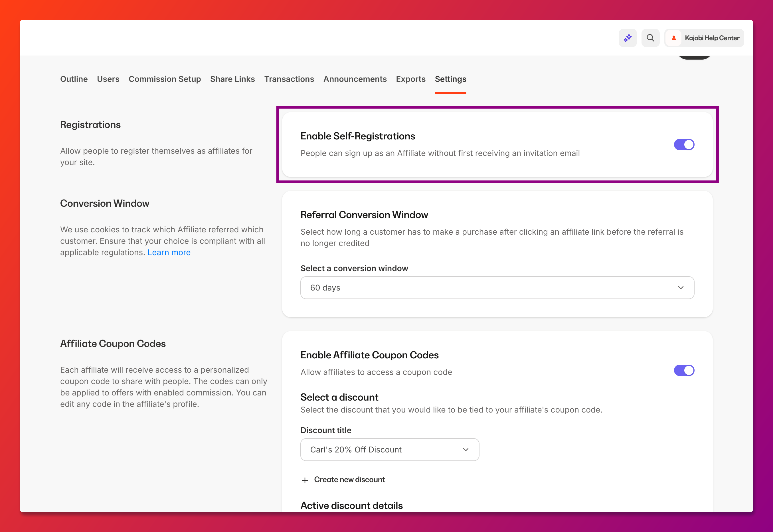Click the red user avatar icon
This screenshot has width=773, height=532.
coord(674,38)
